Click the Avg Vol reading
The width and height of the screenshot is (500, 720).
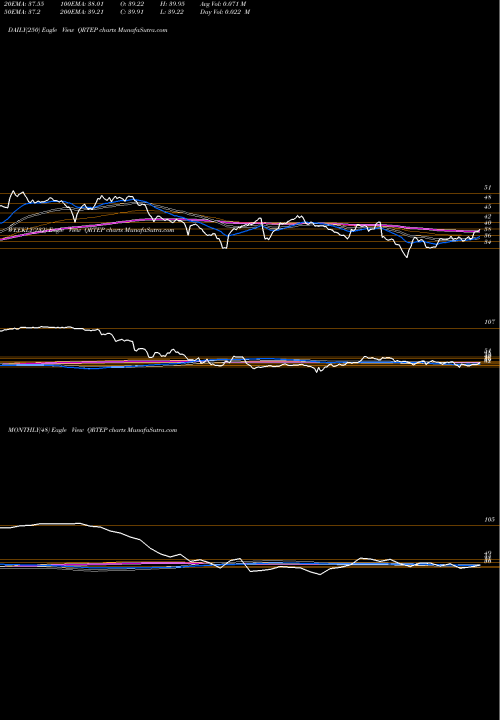[x=223, y=3]
